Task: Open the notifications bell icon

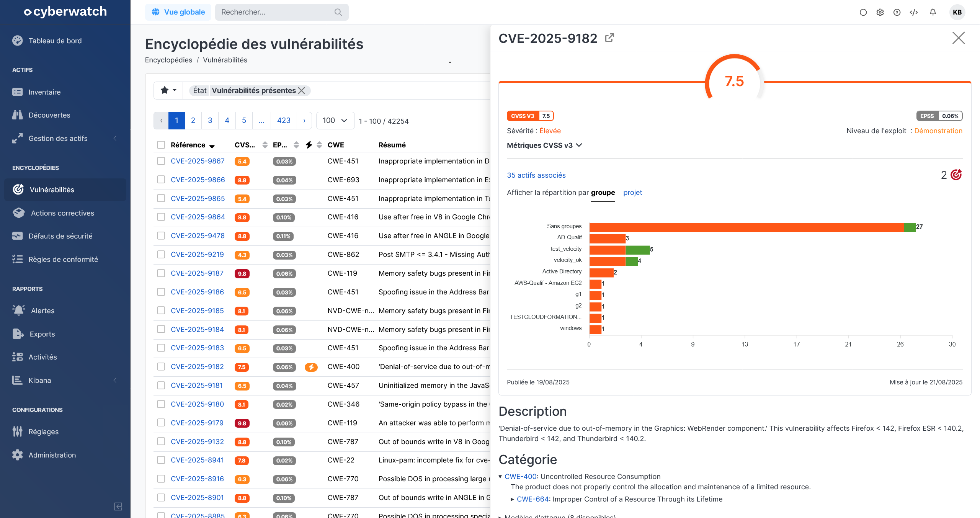Action: 933,12
